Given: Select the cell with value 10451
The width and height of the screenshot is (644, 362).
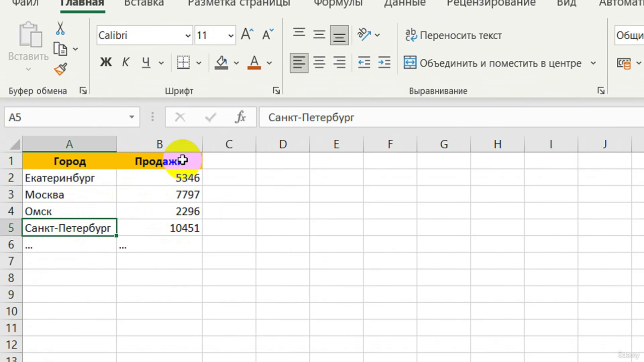Looking at the screenshot, I should point(159,228).
